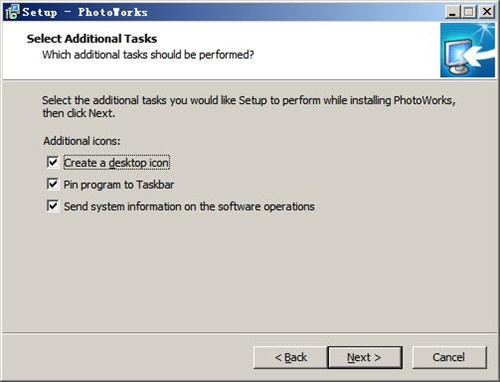Screen dimensions: 500x382
Task: Open the Setup installer icon system menu
Action: (x=12, y=12)
